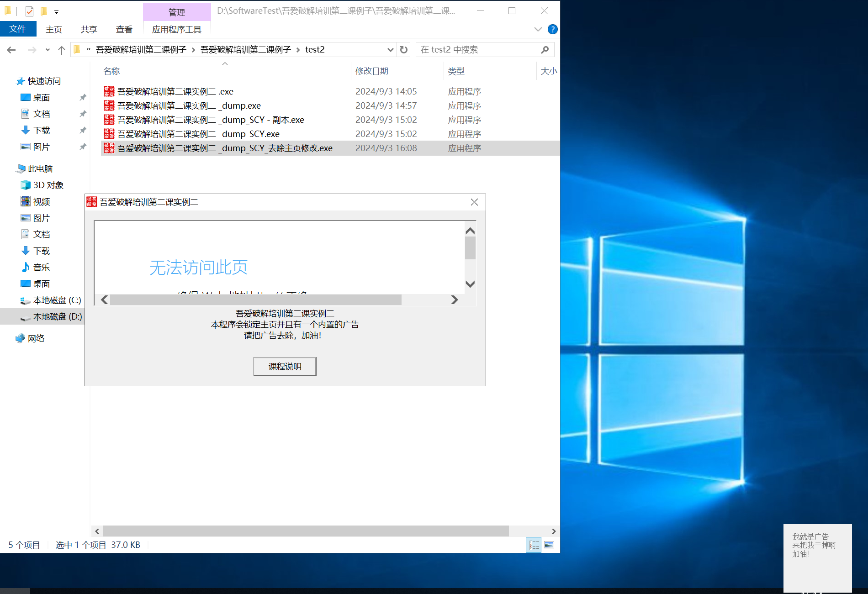Image resolution: width=868 pixels, height=594 pixels.
Task: Open 3D 对象 folder
Action: pyautogui.click(x=48, y=185)
